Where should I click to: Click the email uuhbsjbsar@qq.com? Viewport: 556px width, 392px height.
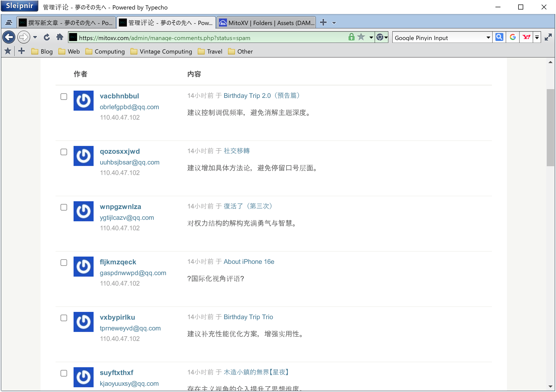[x=130, y=162]
